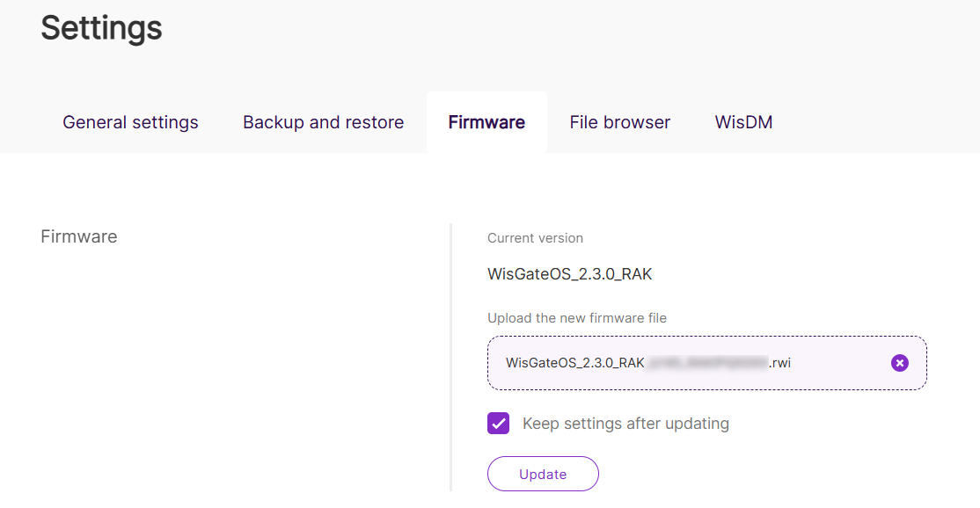Click the Settings page heading
This screenshot has width=980, height=508.
pos(100,28)
